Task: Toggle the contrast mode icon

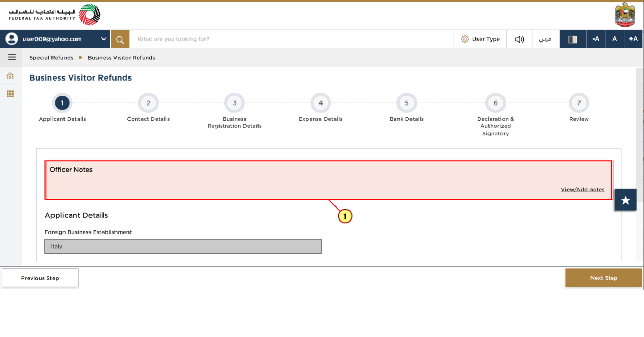Action: tap(573, 39)
